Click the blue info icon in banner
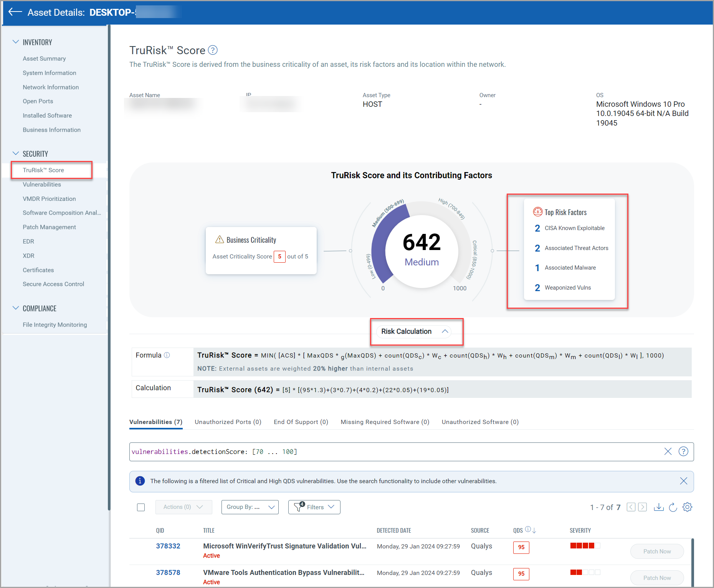 [140, 481]
